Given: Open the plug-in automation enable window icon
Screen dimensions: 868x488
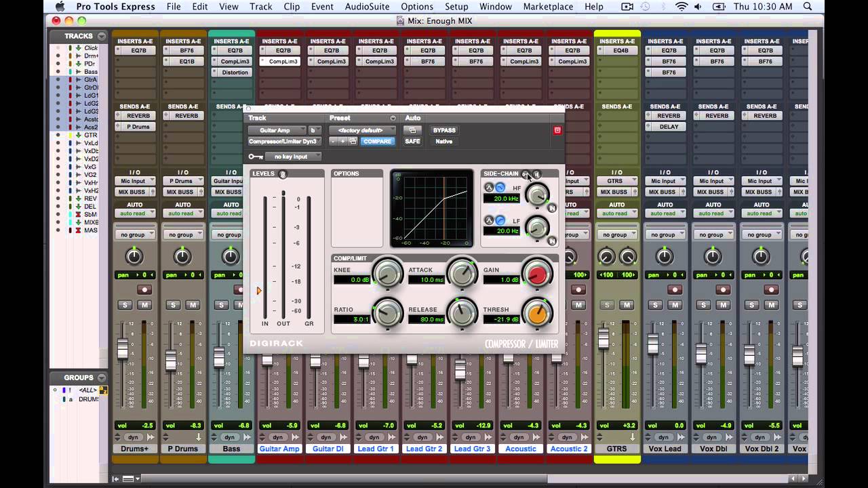Looking at the screenshot, I should [x=412, y=130].
